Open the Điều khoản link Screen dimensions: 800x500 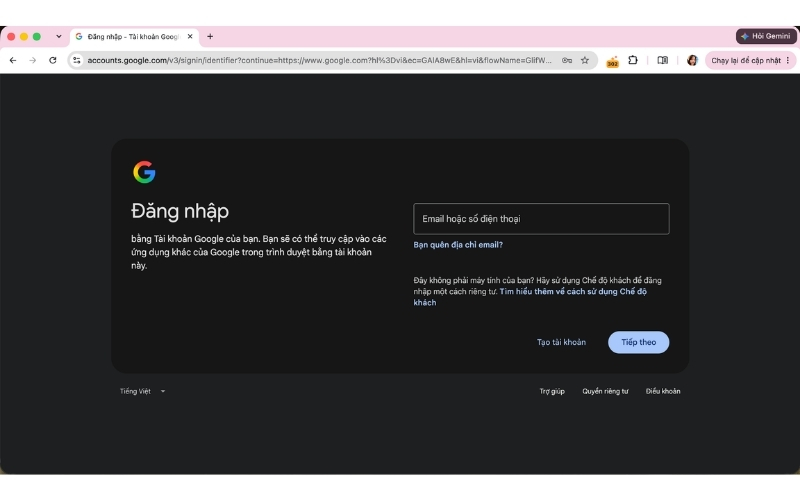tap(663, 391)
